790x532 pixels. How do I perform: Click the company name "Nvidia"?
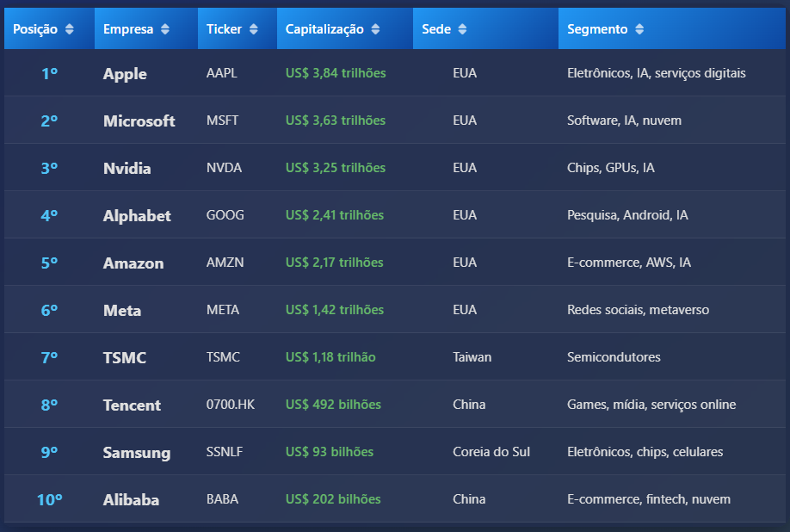point(127,168)
